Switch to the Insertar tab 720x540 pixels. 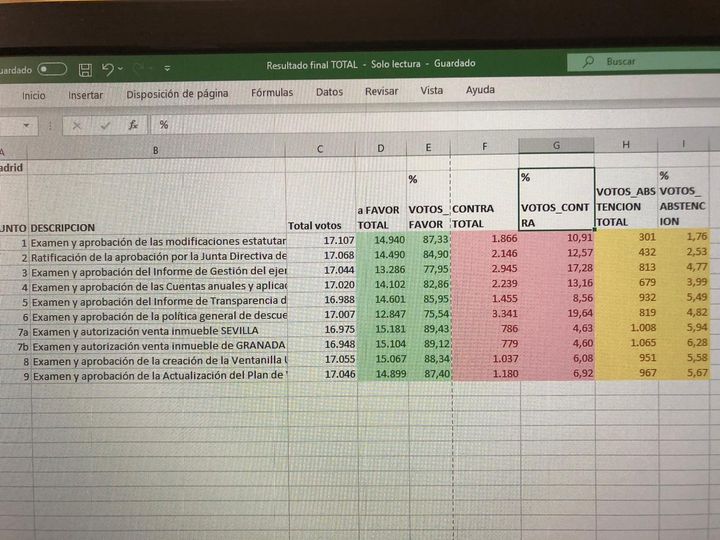point(86,96)
